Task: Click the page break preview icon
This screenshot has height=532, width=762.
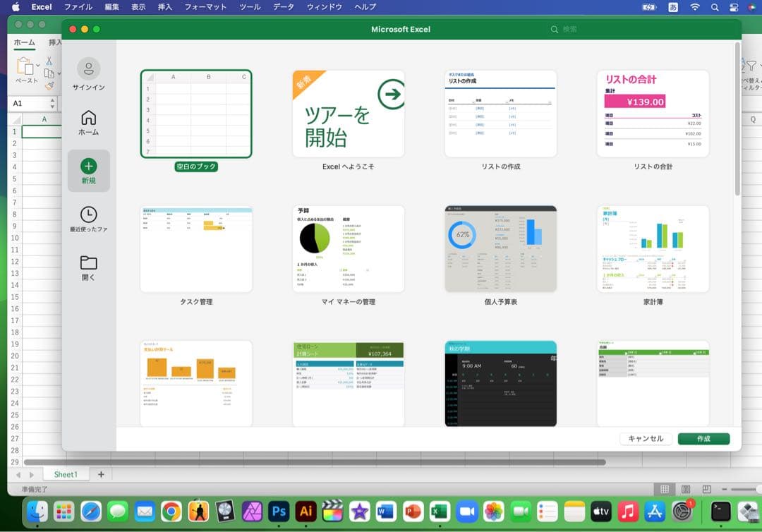Action: pos(706,488)
